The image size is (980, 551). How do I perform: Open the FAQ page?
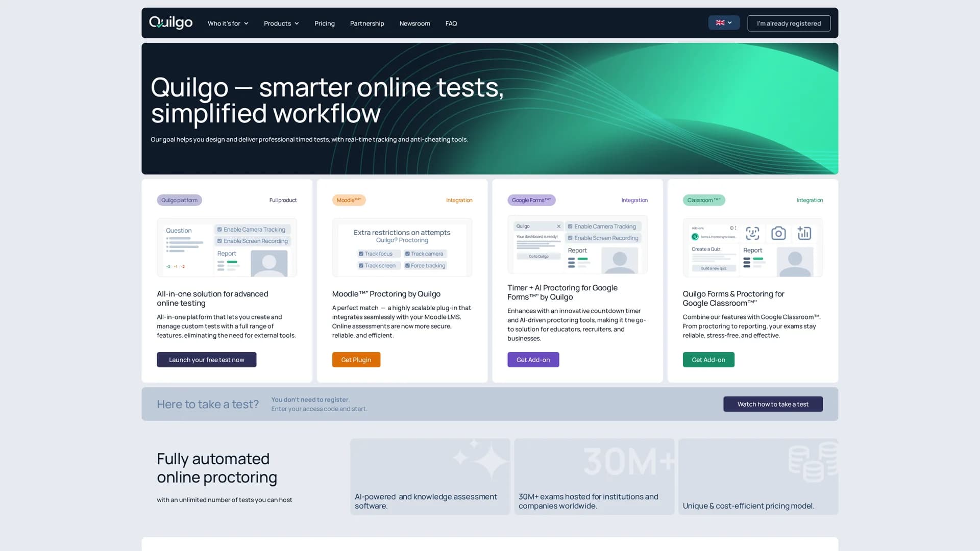tap(451, 23)
